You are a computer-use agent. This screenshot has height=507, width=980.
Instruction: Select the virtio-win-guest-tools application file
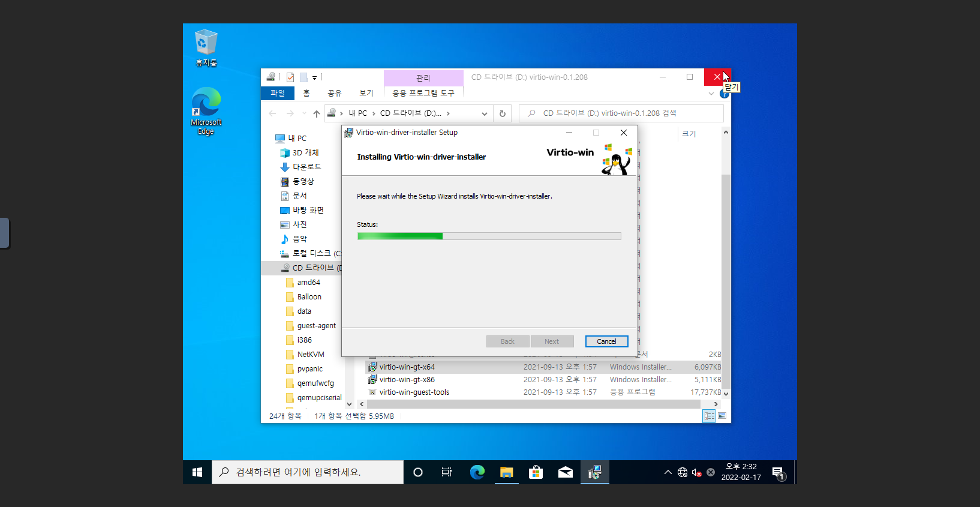pos(544,392)
